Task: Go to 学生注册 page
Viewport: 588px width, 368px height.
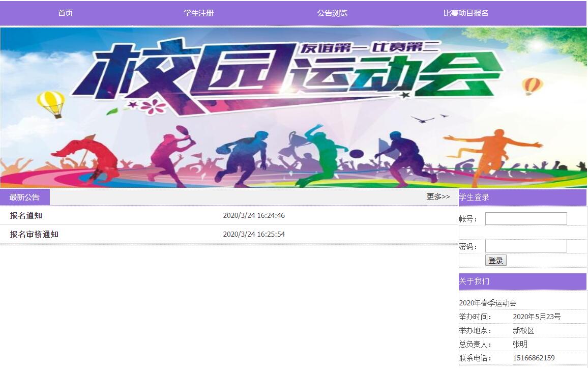Action: click(199, 13)
